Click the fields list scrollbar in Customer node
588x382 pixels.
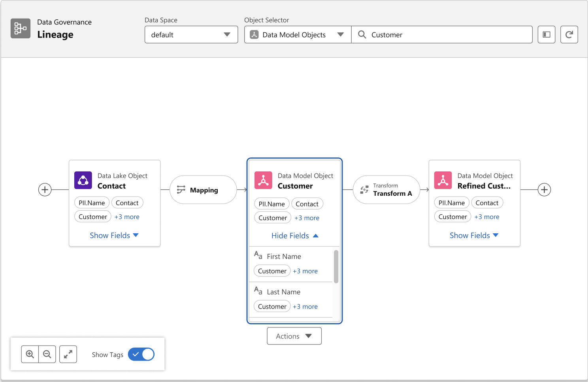336,267
